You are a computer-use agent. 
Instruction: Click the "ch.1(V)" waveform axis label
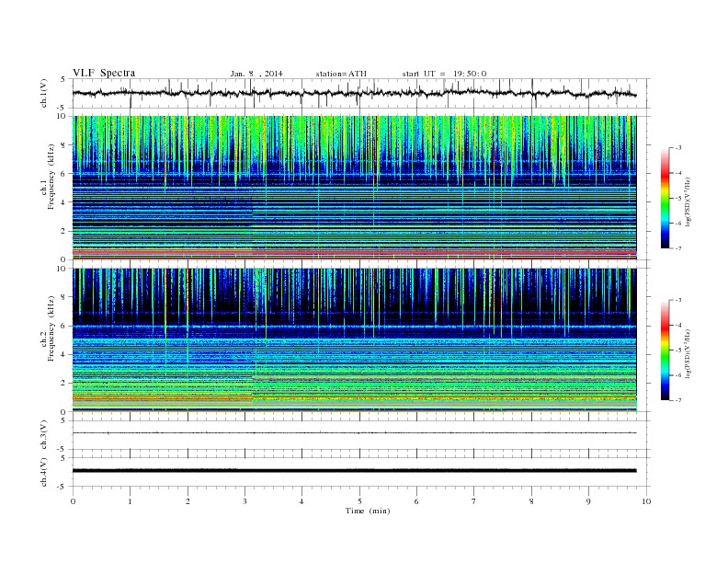click(x=44, y=93)
